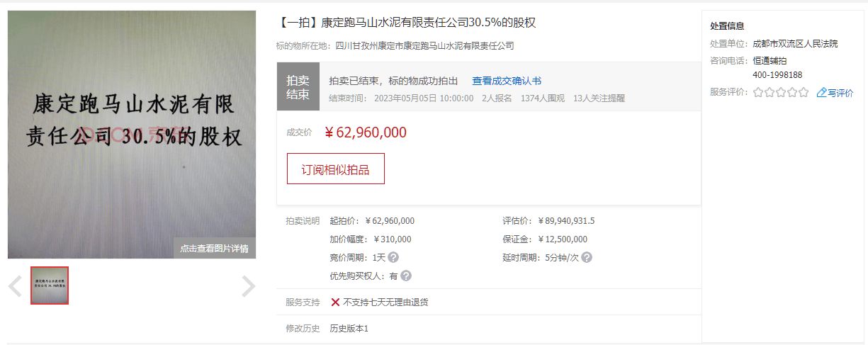868x345 pixels.
Task: Click the main auction item image
Action: click(x=132, y=128)
